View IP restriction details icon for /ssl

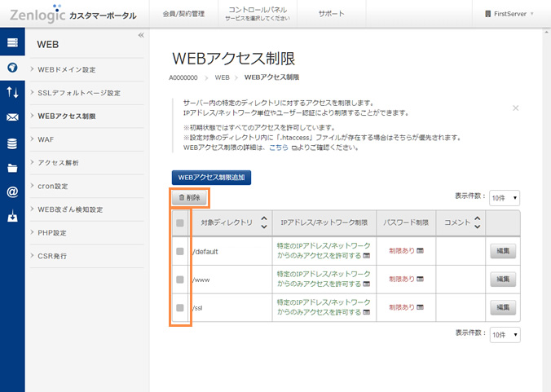(367, 312)
